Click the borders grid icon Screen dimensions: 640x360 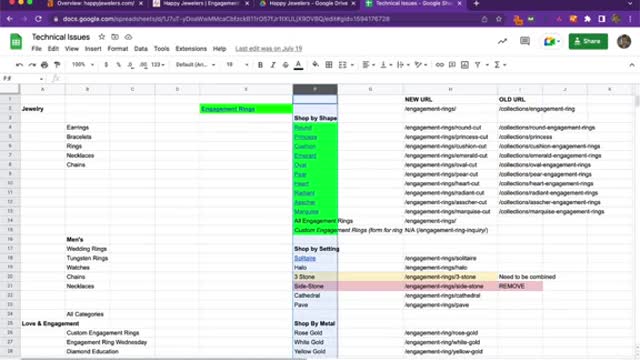tap(329, 64)
